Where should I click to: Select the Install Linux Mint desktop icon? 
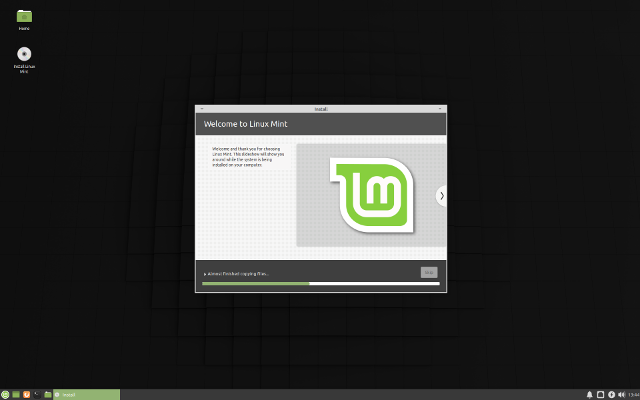[24, 60]
